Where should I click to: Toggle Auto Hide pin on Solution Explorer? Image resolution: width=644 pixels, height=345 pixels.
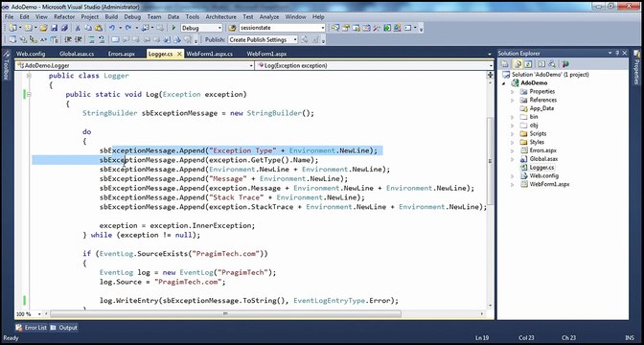[617, 53]
